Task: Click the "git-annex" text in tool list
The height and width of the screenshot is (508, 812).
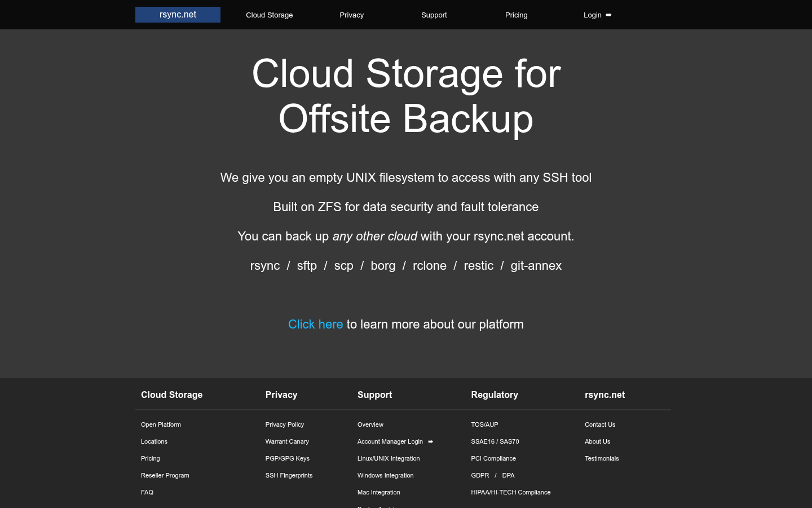Action: point(536,266)
